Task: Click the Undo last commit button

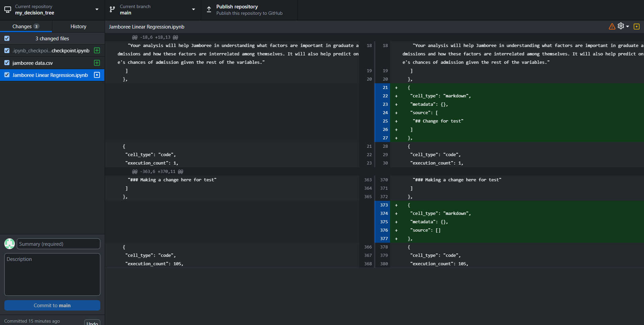Action: click(x=92, y=323)
